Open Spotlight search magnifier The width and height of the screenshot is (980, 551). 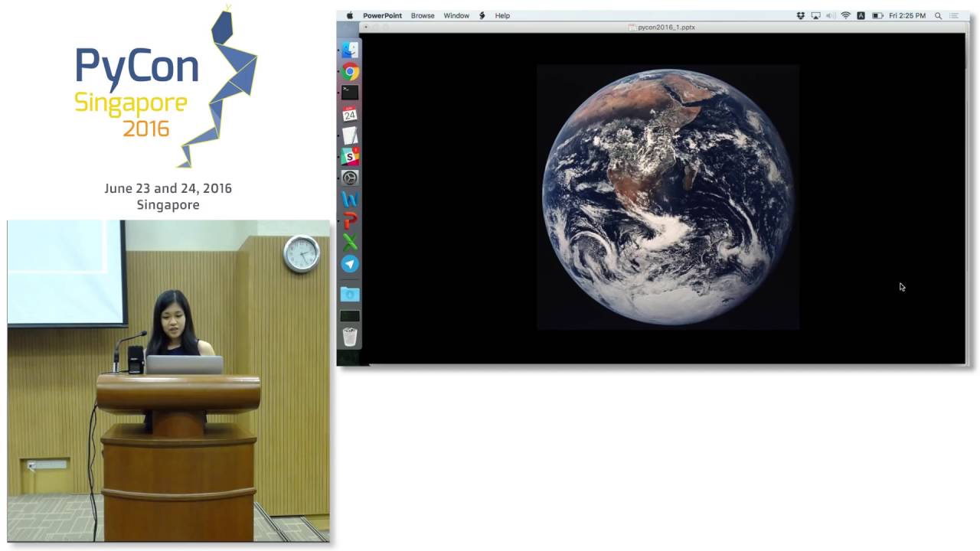[x=938, y=15]
